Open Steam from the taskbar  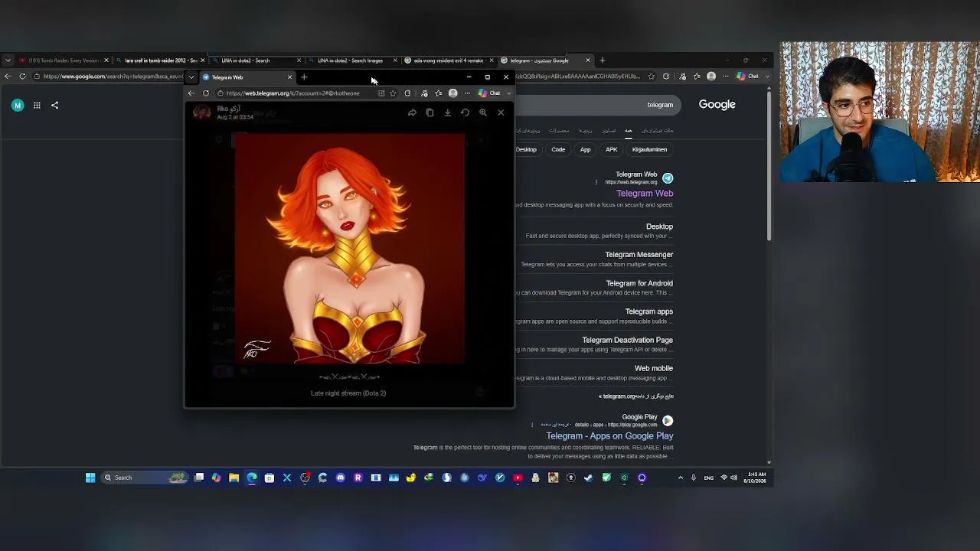(x=589, y=478)
